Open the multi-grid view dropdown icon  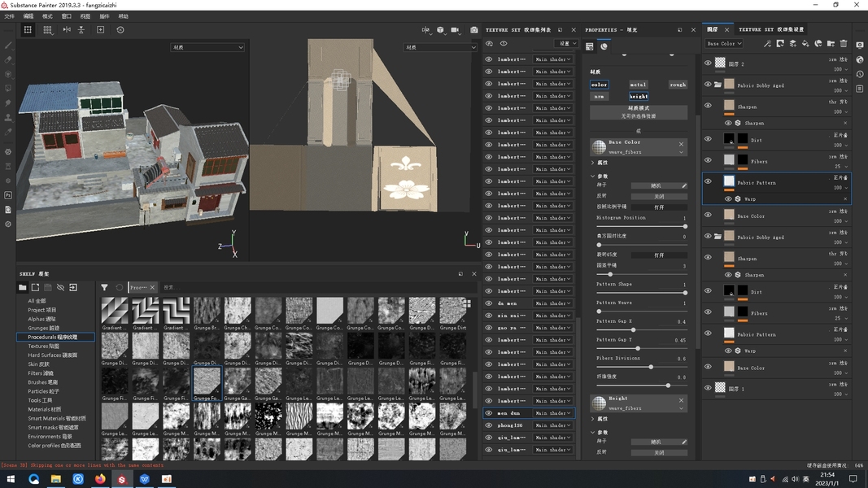point(48,30)
